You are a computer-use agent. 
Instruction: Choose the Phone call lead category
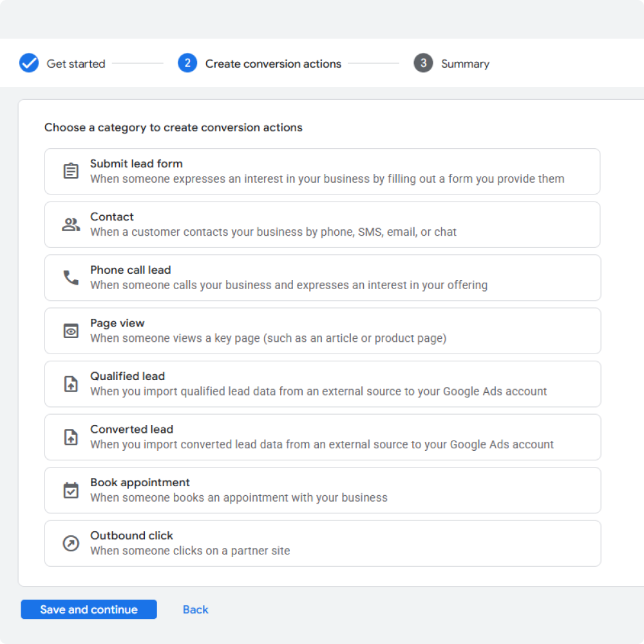(x=322, y=277)
